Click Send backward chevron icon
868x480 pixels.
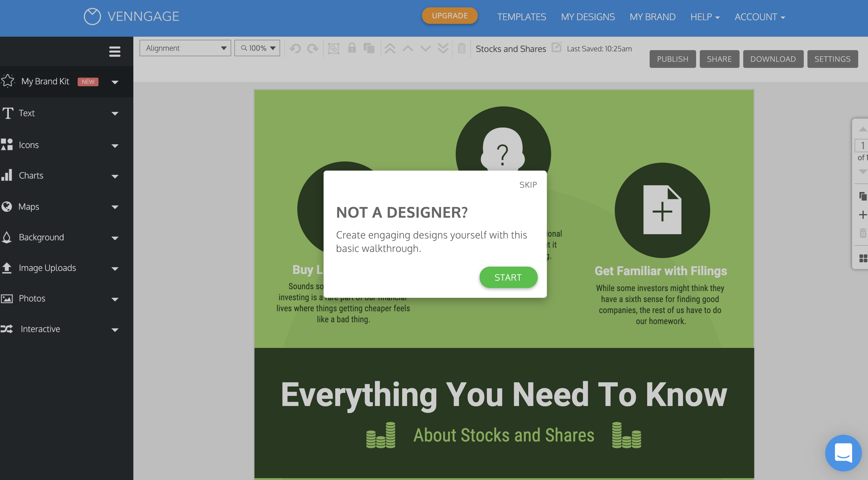[425, 49]
